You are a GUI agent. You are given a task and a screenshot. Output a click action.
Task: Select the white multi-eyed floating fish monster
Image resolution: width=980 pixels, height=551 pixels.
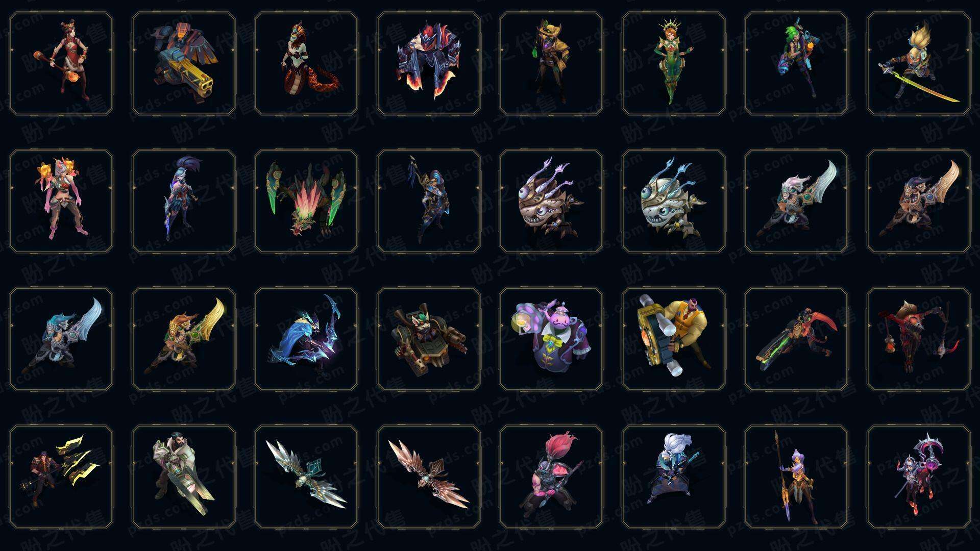(674, 201)
